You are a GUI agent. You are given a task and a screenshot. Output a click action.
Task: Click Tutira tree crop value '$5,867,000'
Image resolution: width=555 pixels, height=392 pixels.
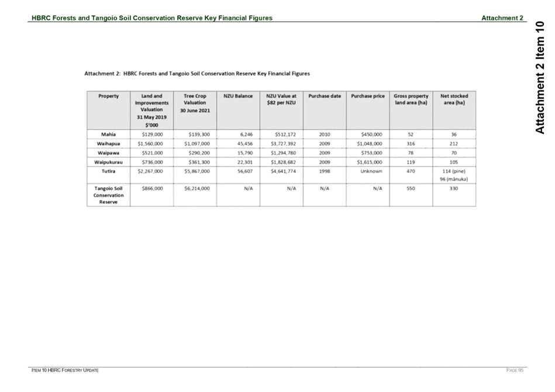pos(197,171)
